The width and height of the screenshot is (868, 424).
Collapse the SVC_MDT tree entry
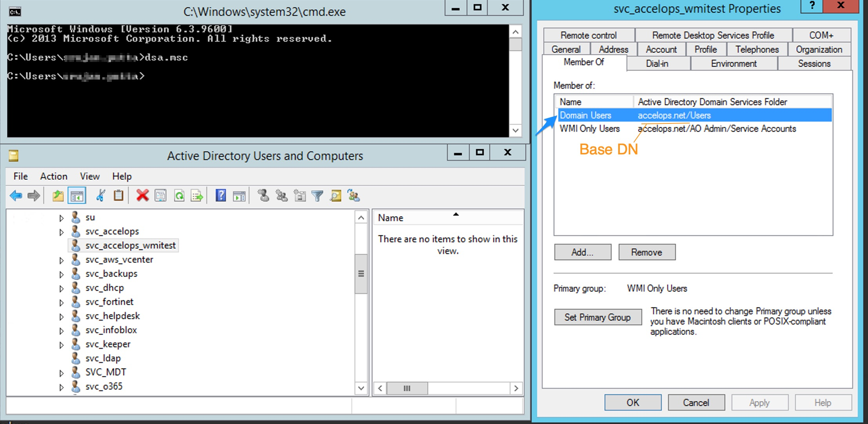coord(61,372)
